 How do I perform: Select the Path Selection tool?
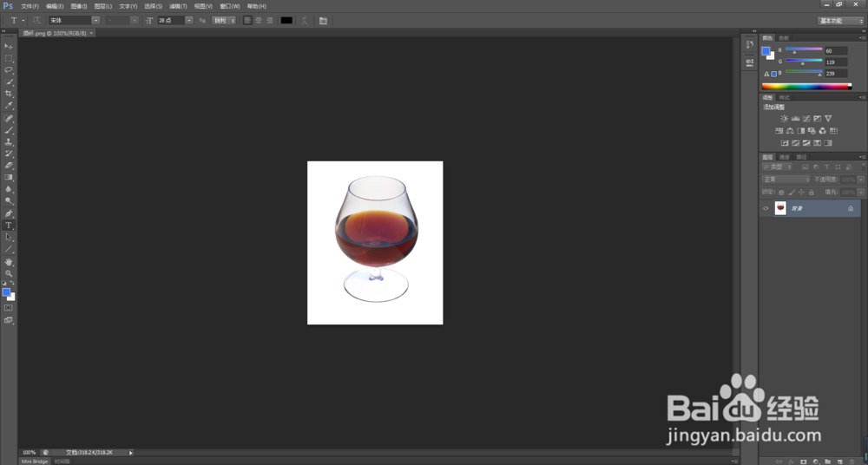(9, 237)
